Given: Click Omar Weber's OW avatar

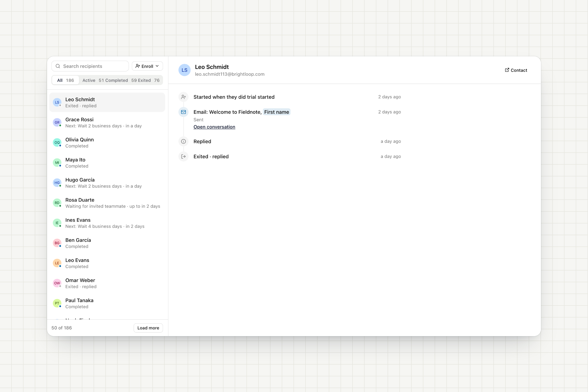Looking at the screenshot, I should pos(57,283).
